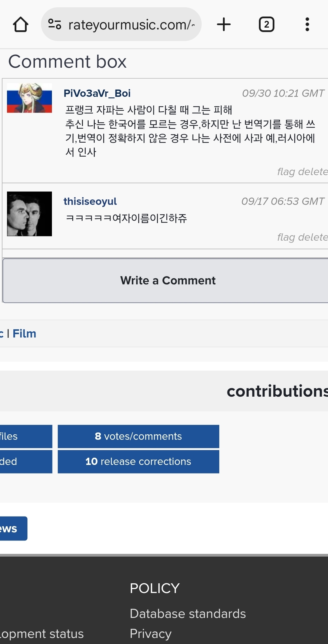The image size is (328, 644).
Task: Tap the browser home icon
Action: 21,25
